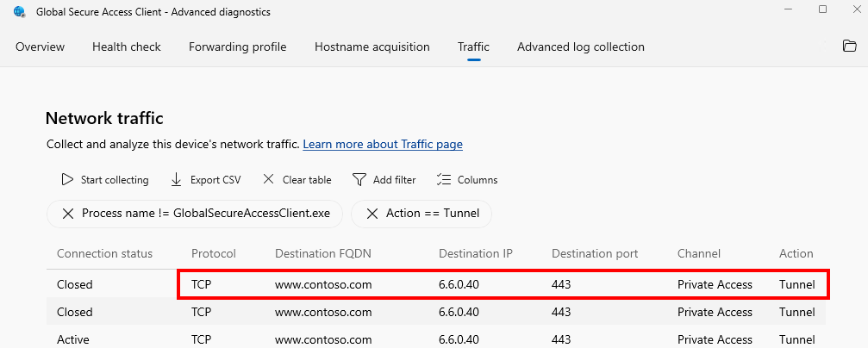The image size is (868, 348).
Task: Click the Channel column header
Action: [x=698, y=253]
